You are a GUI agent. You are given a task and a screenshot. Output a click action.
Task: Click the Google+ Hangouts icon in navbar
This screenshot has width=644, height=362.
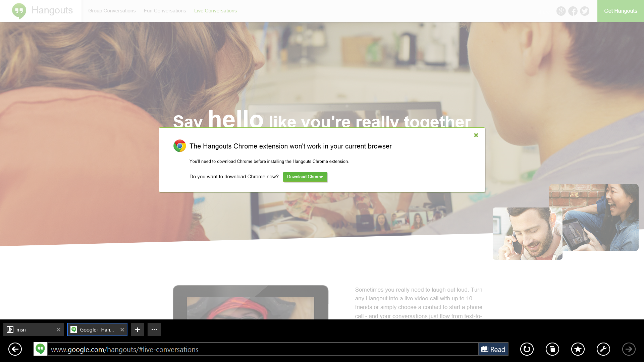[18, 11]
